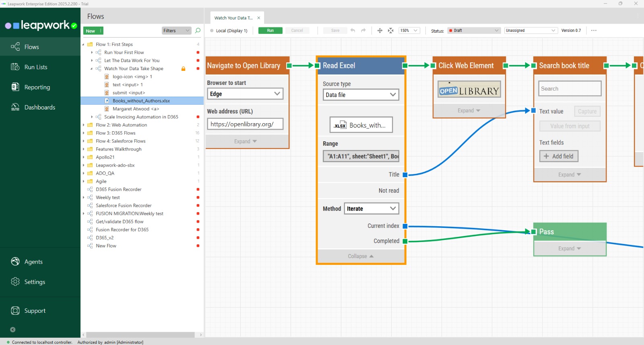This screenshot has width=644, height=345.
Task: Click the XLSX Books_with file thumbnail
Action: point(361,125)
